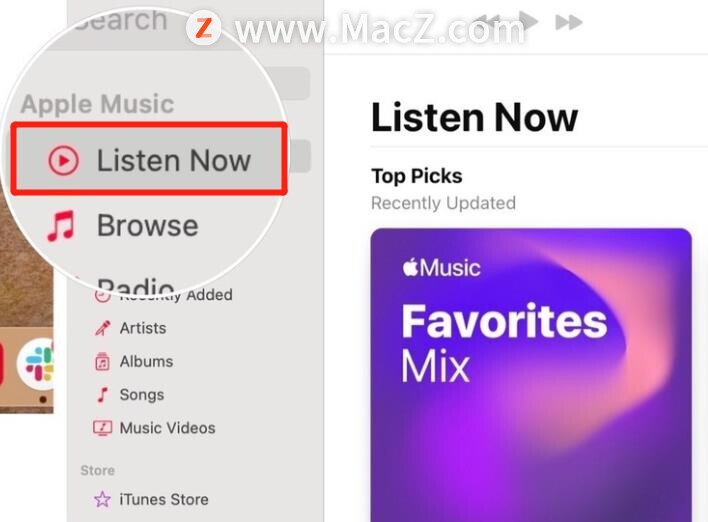Go to Browse in Apple Music
Viewport: 708px width, 522px height.
point(148,225)
